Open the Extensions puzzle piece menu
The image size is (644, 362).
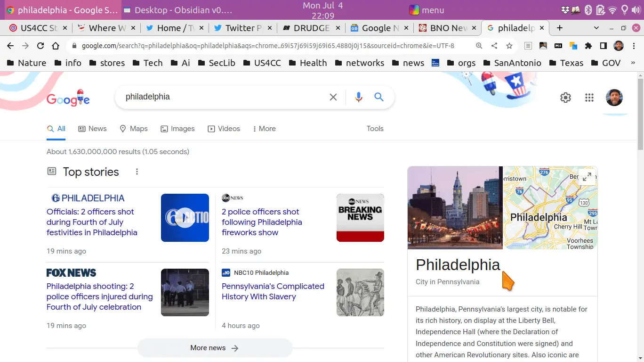pyautogui.click(x=588, y=46)
